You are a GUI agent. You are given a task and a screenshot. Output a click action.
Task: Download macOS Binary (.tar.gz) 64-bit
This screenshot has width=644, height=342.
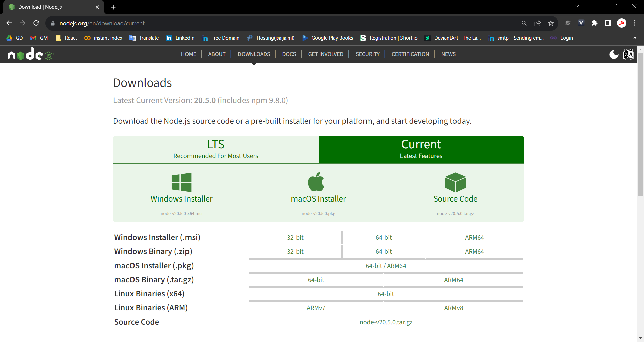[316, 280]
